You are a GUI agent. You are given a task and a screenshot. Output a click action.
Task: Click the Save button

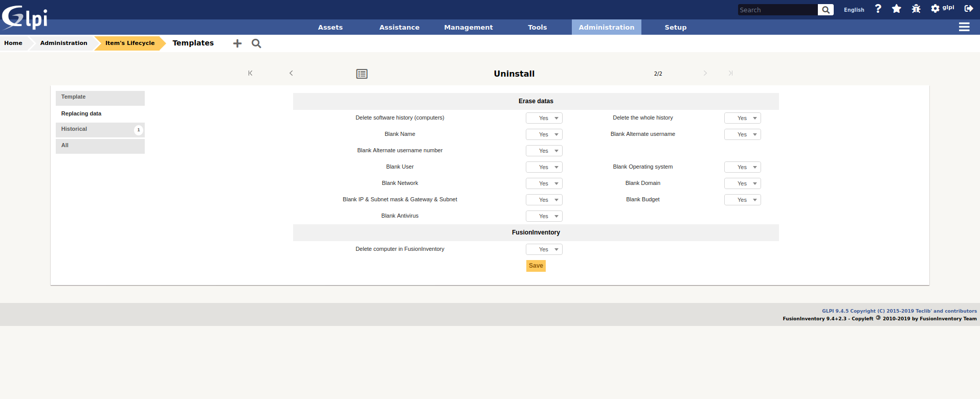click(536, 266)
